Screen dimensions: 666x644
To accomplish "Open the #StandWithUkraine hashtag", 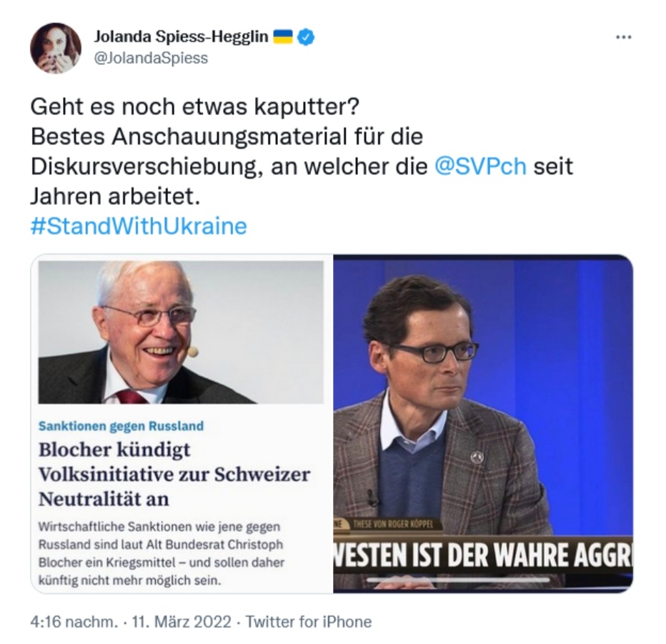I will (139, 226).
